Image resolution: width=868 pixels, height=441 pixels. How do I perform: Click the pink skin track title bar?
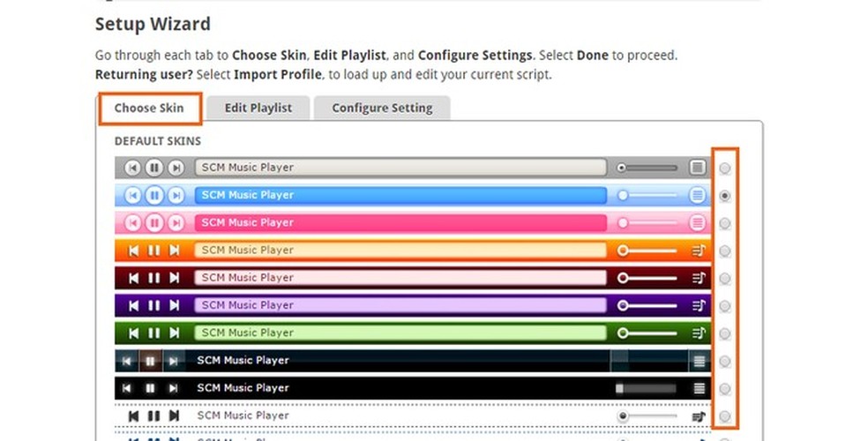click(x=400, y=222)
